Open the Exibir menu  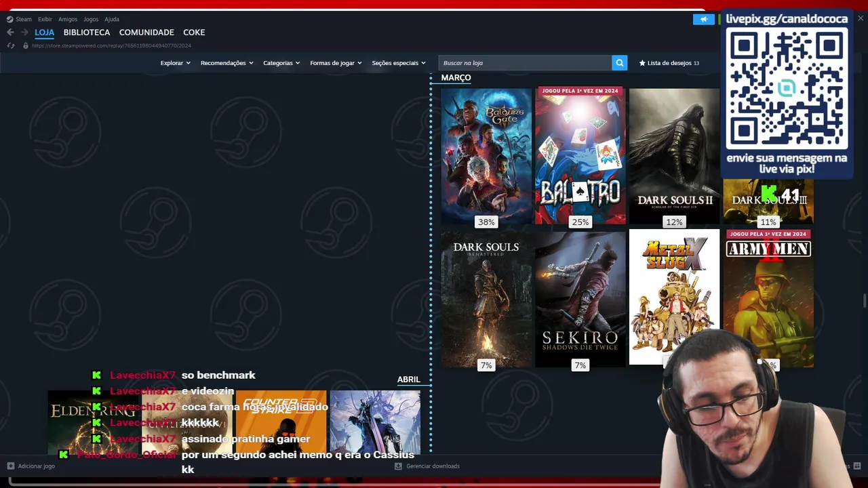45,19
